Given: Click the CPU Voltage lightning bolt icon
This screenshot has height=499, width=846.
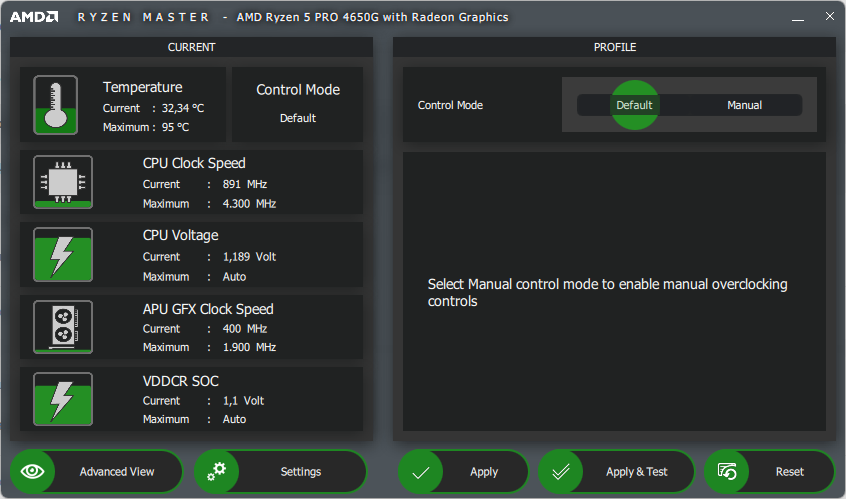Looking at the screenshot, I should click(63, 255).
